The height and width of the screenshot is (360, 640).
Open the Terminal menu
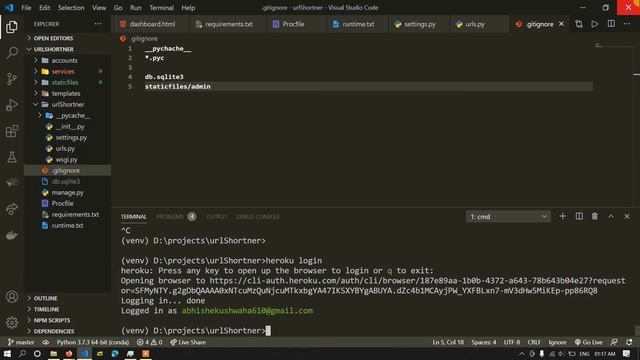coord(161,8)
